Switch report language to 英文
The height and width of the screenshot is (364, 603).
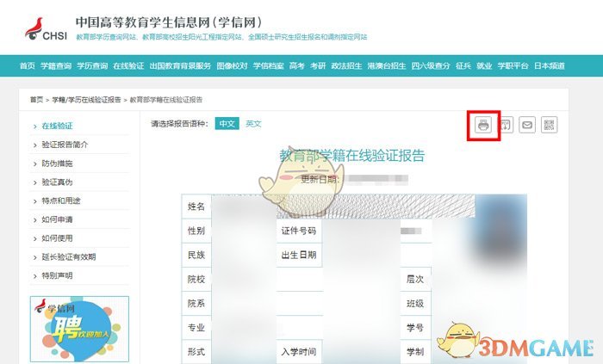pyautogui.click(x=253, y=124)
